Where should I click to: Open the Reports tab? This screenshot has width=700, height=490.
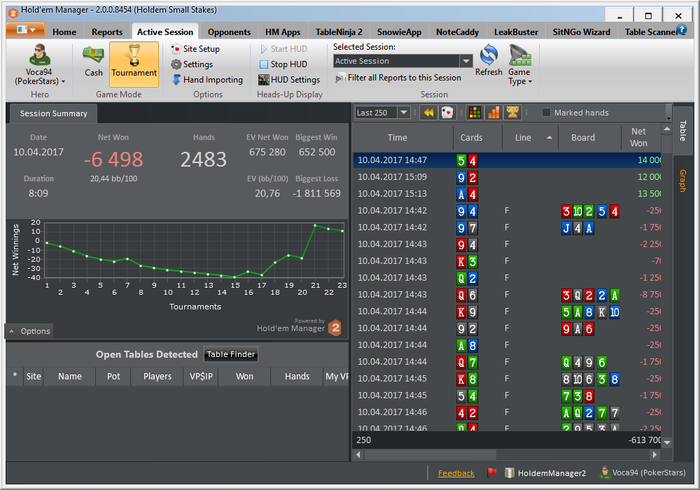(x=107, y=32)
